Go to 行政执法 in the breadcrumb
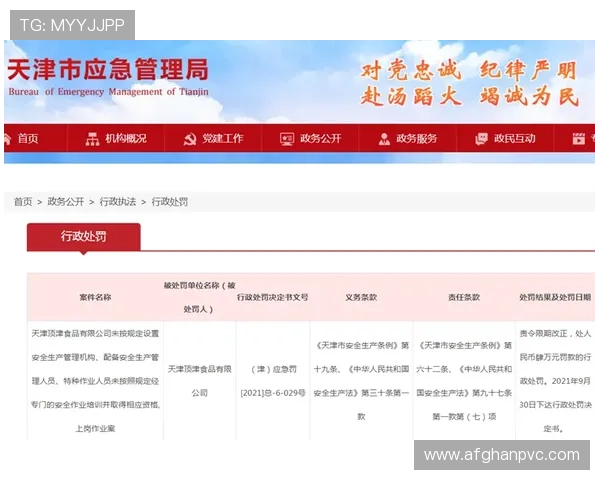The image size is (600, 480). pos(117,202)
